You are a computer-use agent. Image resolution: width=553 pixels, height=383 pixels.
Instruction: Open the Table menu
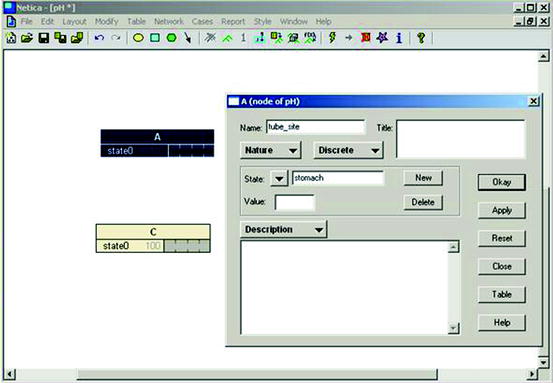[136, 22]
